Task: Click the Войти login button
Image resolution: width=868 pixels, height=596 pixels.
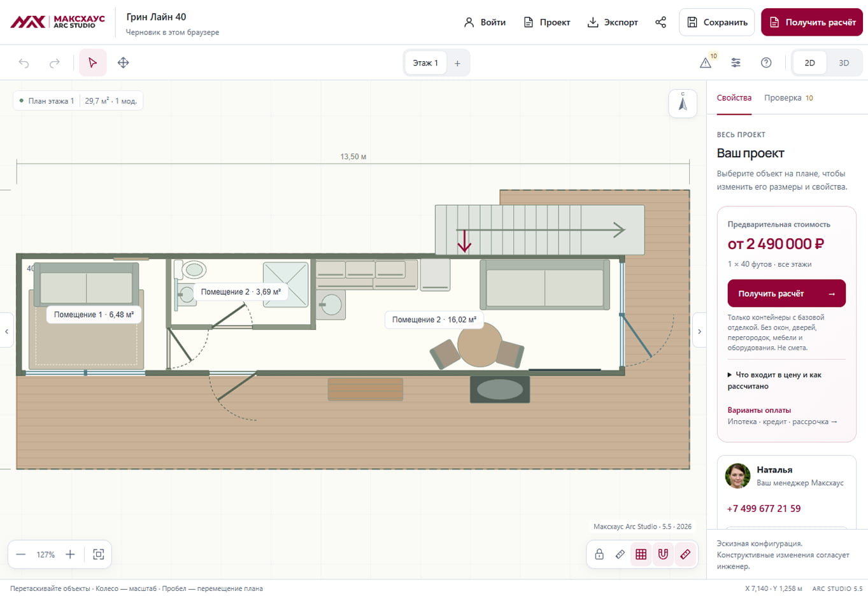Action: (x=485, y=22)
